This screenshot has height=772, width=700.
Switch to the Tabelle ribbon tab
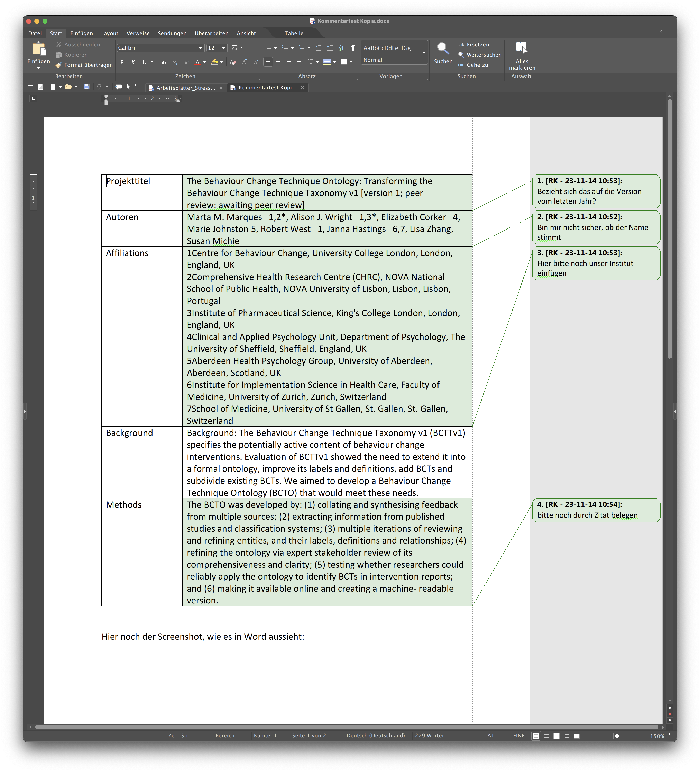point(294,33)
